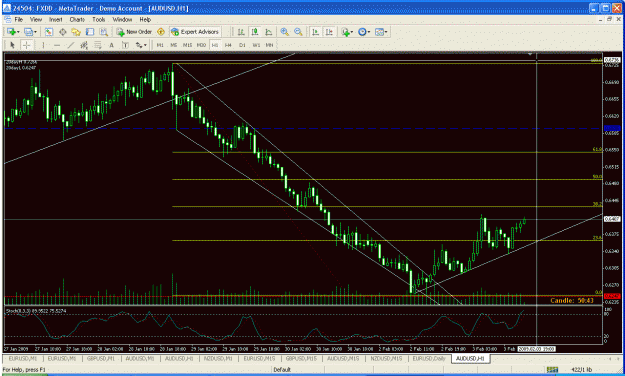Switch to the EURUSD,M15 chart tab
The width and height of the screenshot is (625, 376).
(259, 358)
